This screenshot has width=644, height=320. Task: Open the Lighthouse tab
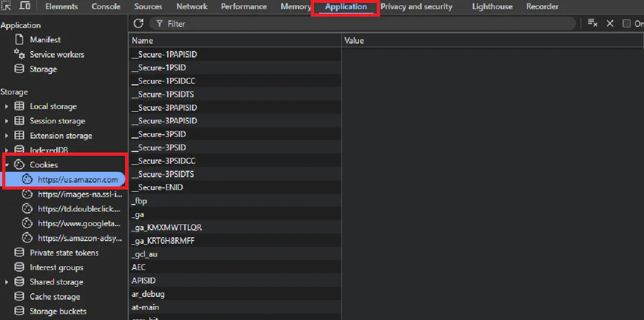492,6
